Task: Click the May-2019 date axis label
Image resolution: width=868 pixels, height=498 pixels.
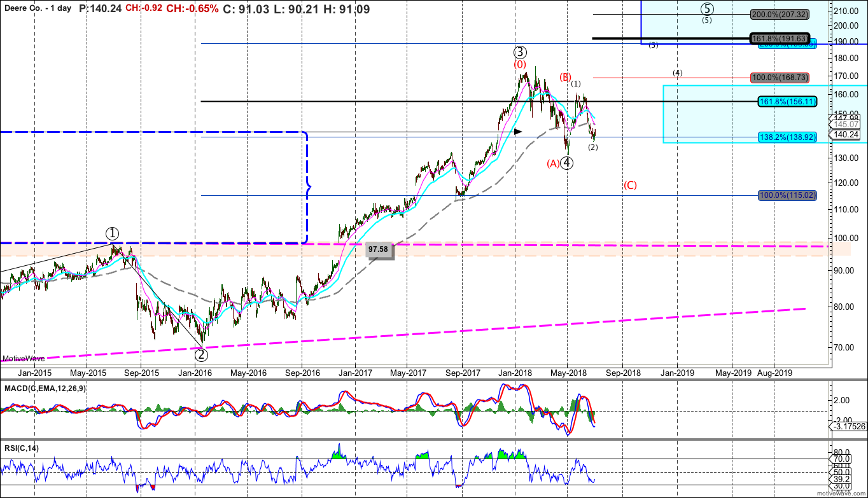Action: tap(734, 373)
